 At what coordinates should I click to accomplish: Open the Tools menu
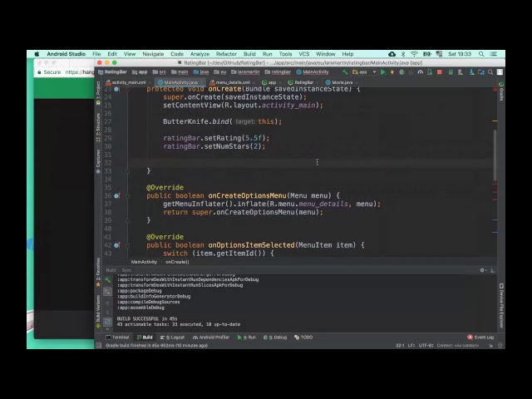(x=285, y=54)
